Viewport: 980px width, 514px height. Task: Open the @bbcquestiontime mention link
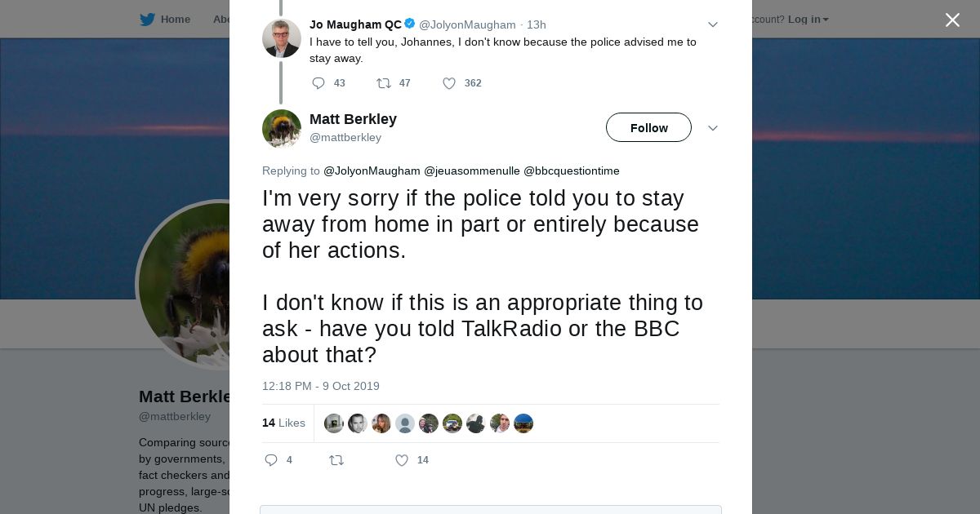[571, 171]
